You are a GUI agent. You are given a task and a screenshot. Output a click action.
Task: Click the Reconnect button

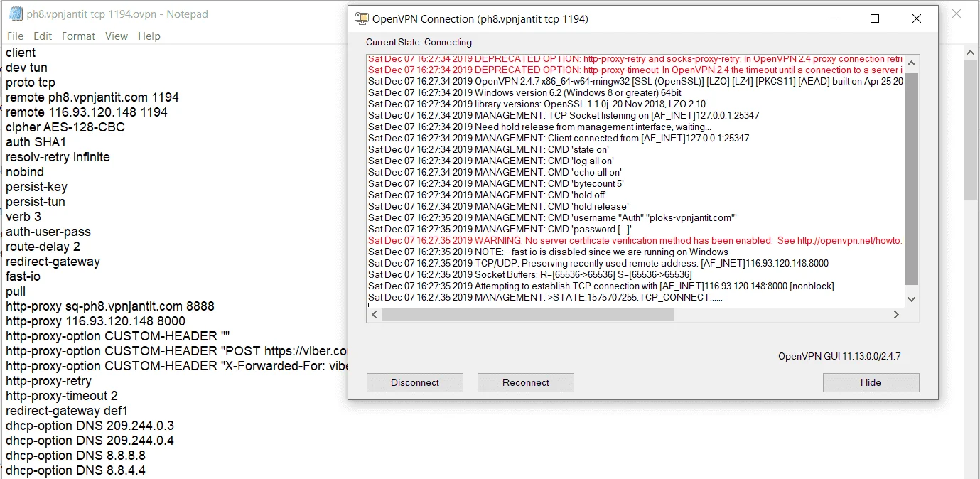pyautogui.click(x=526, y=382)
